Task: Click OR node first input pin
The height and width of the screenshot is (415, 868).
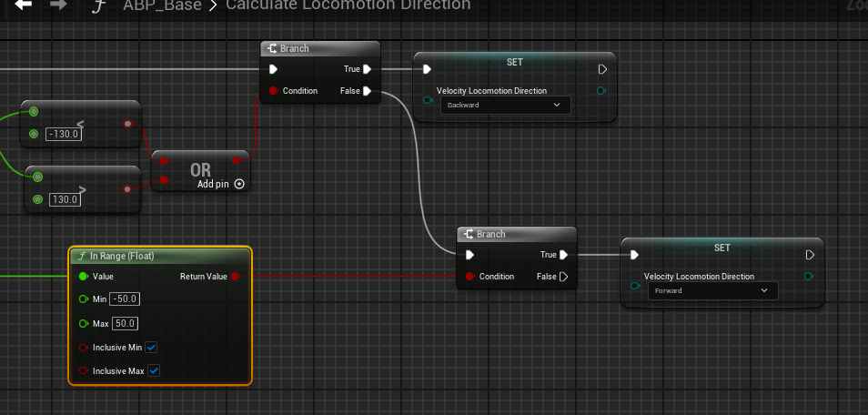Action: (164, 161)
